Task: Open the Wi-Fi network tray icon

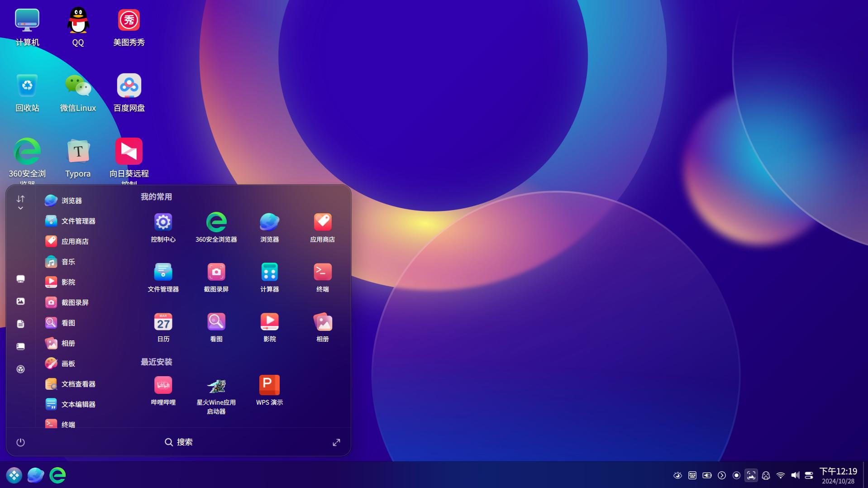Action: coord(781,475)
